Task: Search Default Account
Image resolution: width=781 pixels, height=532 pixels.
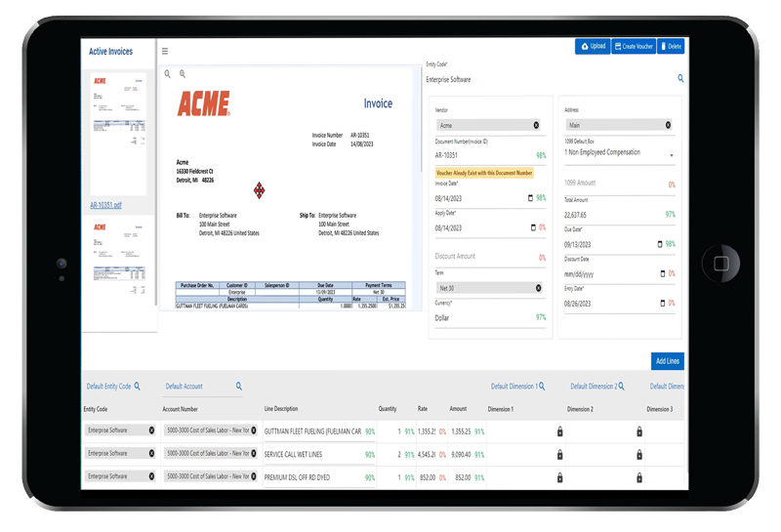Action: [x=239, y=386]
